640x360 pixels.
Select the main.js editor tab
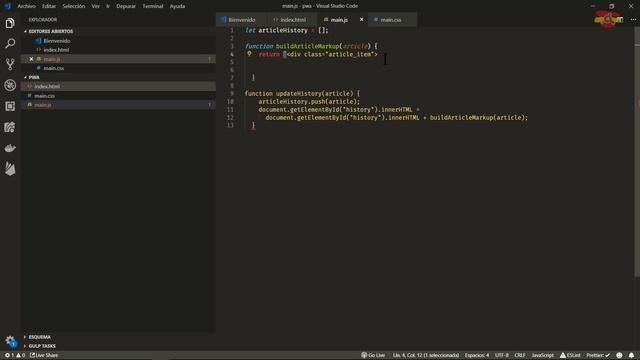339,20
